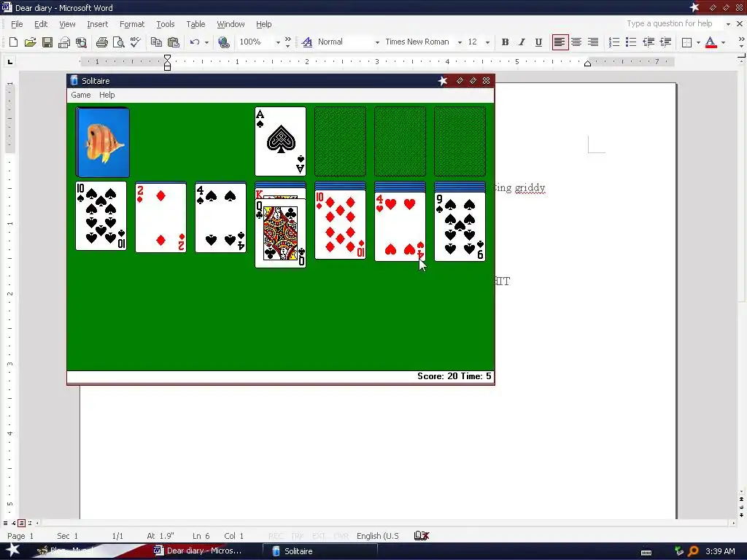Open the Times New Roman font dropdown
The image size is (747, 560).
[460, 42]
